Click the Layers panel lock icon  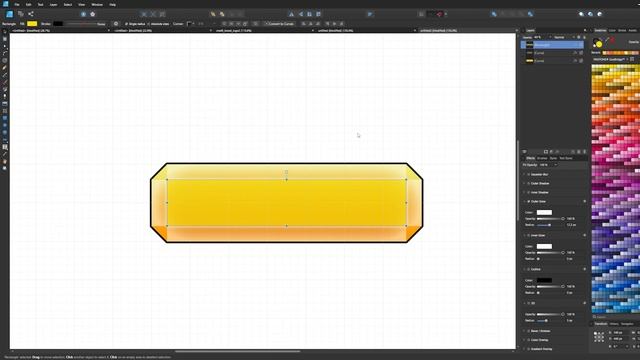(x=584, y=37)
